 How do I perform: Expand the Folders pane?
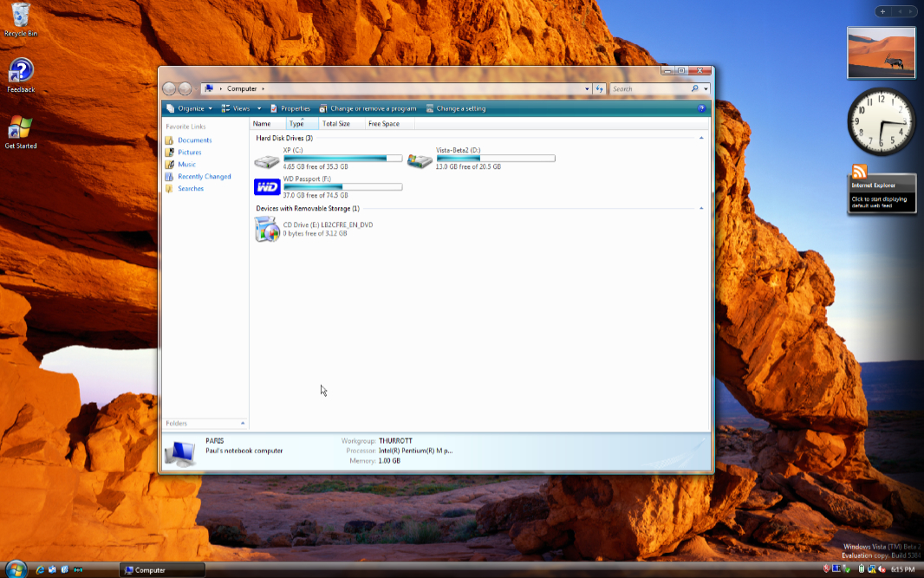(243, 423)
